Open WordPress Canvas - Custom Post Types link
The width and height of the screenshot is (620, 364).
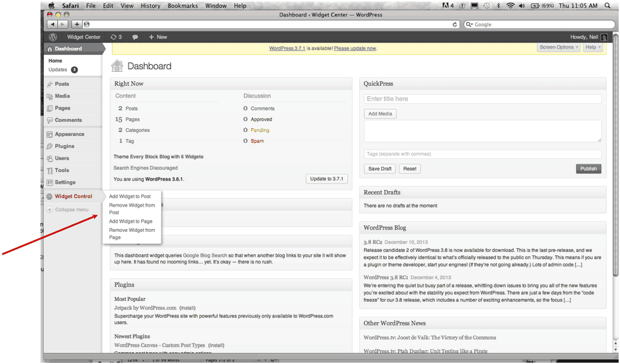pyautogui.click(x=160, y=345)
